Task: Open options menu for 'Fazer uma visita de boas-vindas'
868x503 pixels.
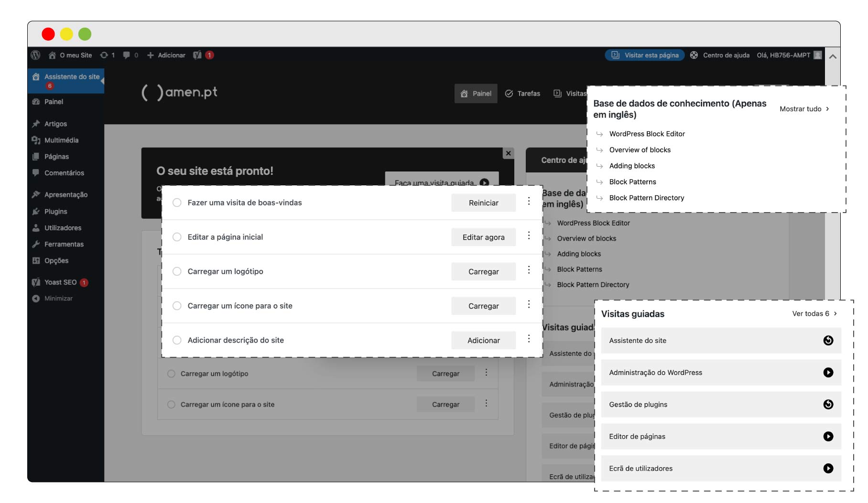Action: click(x=529, y=201)
